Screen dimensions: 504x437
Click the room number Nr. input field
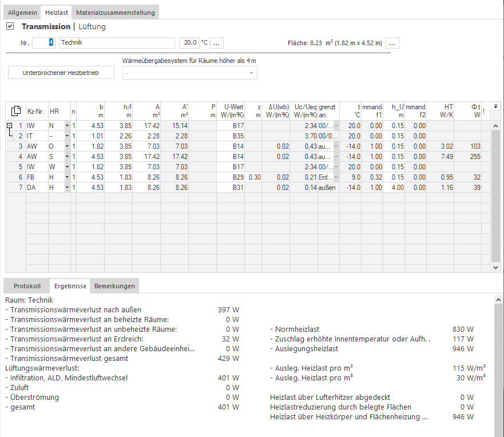point(43,43)
